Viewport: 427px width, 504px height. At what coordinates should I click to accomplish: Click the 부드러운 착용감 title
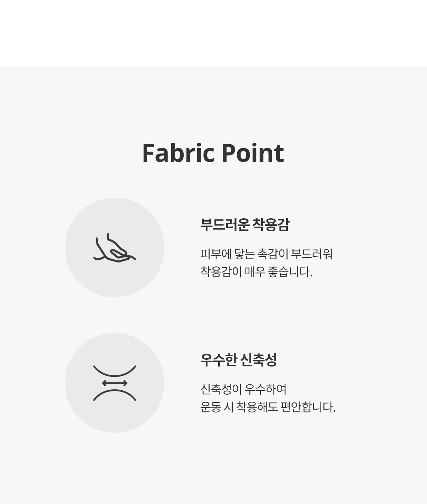[x=245, y=225]
